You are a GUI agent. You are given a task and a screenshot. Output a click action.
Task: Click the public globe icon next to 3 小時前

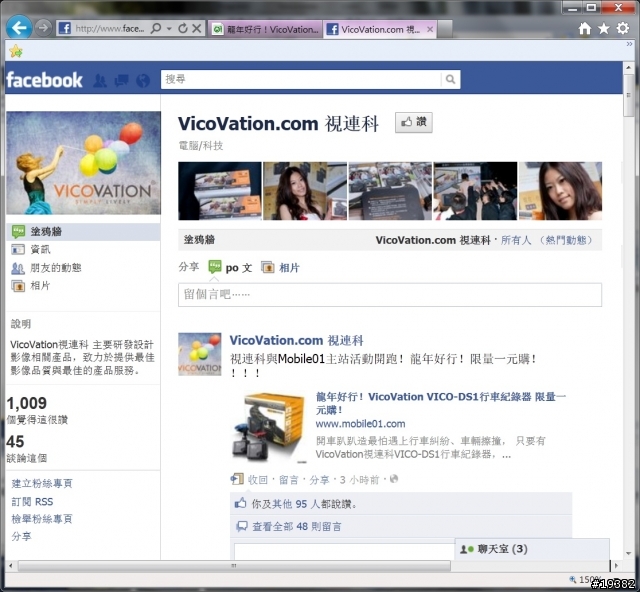pos(393,479)
